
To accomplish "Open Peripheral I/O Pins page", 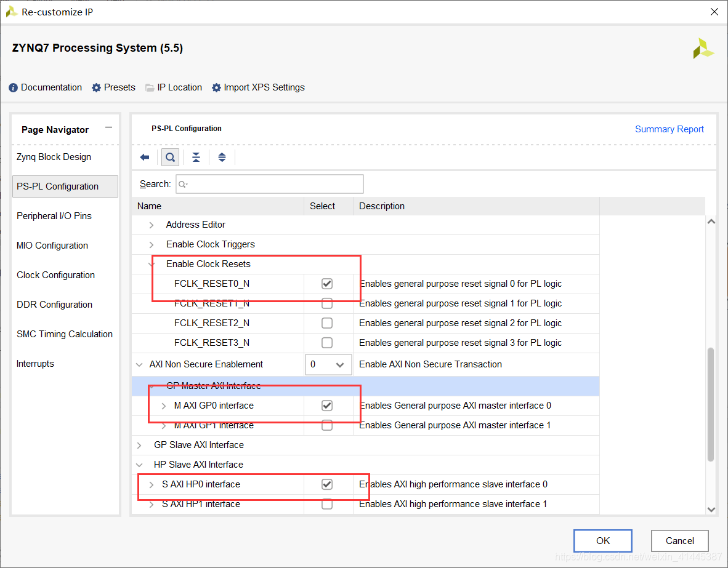I will [x=54, y=216].
